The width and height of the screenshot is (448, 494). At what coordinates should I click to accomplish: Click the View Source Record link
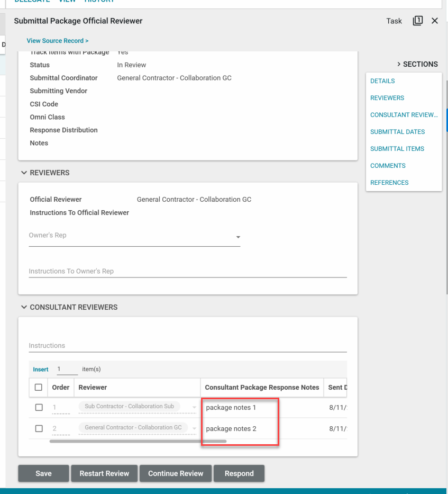[x=58, y=41]
